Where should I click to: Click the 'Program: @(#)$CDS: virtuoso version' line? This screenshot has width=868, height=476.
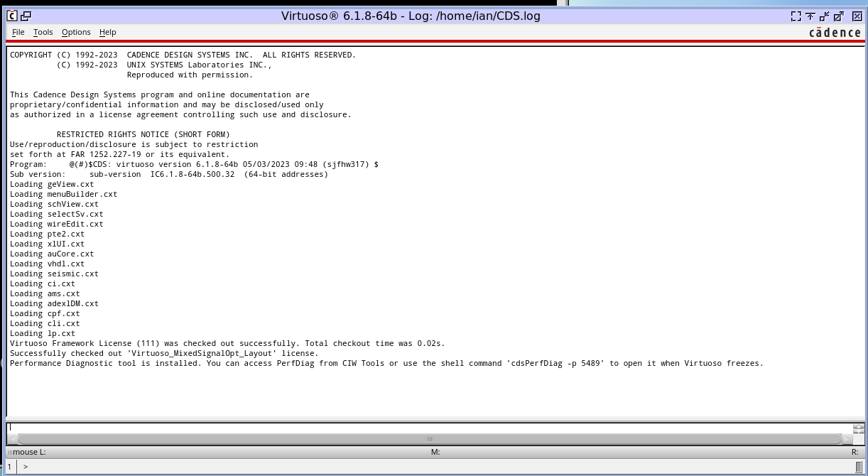(x=194, y=164)
